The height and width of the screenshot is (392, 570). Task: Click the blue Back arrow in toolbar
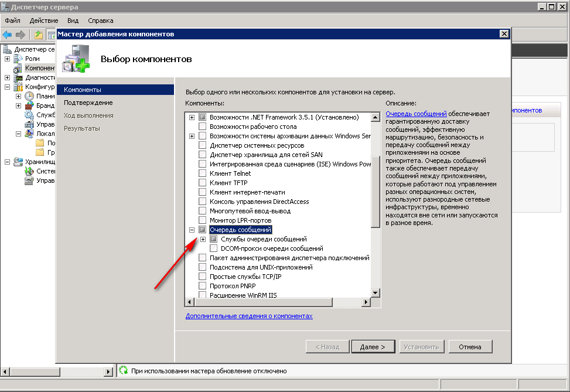(8, 35)
